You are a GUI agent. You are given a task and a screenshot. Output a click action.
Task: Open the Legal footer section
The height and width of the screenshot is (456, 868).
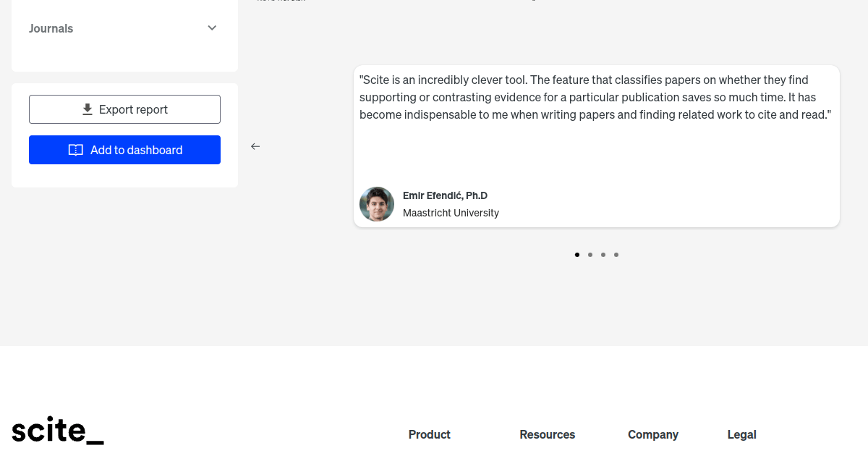[742, 434]
